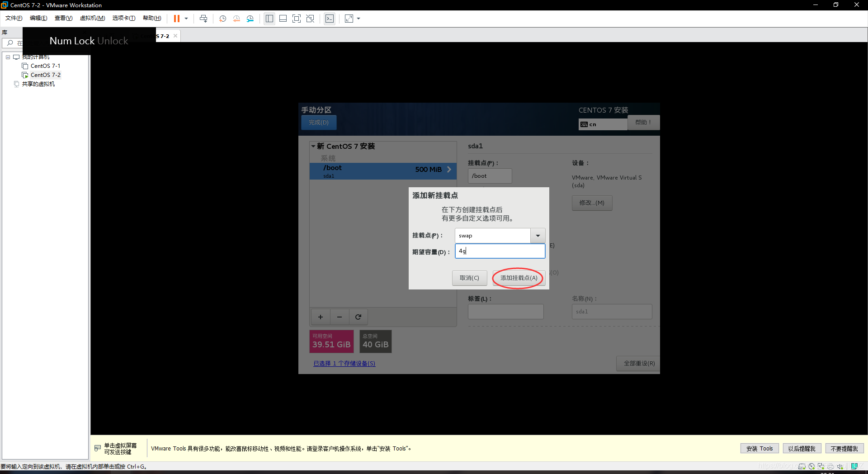
Task: Click the 以后提醒我 button
Action: click(802, 449)
